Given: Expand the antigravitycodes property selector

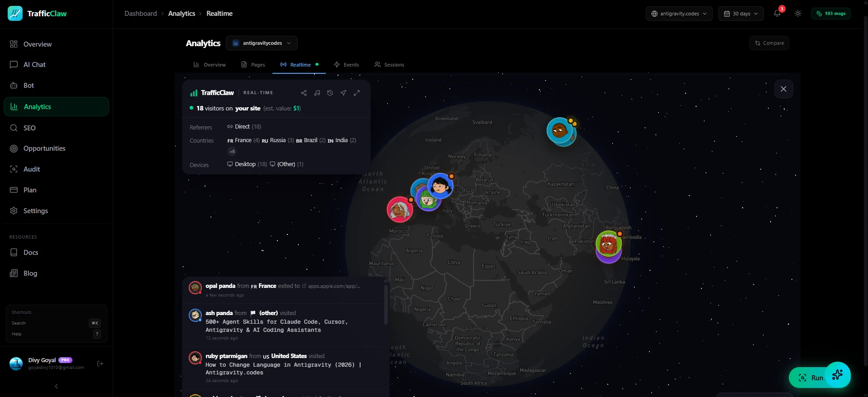Looking at the screenshot, I should pos(262,43).
